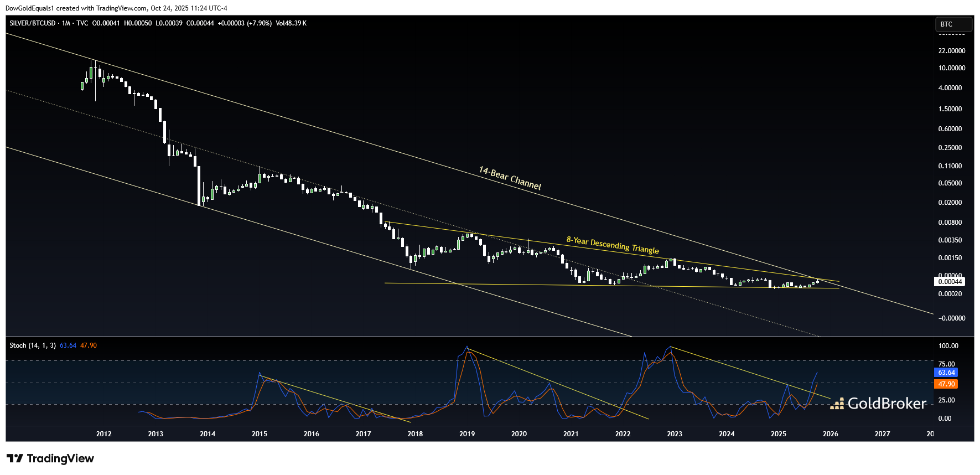Image resolution: width=980 pixels, height=475 pixels.
Task: Click the orange 47.90 stochastic value tag
Action: click(946, 384)
